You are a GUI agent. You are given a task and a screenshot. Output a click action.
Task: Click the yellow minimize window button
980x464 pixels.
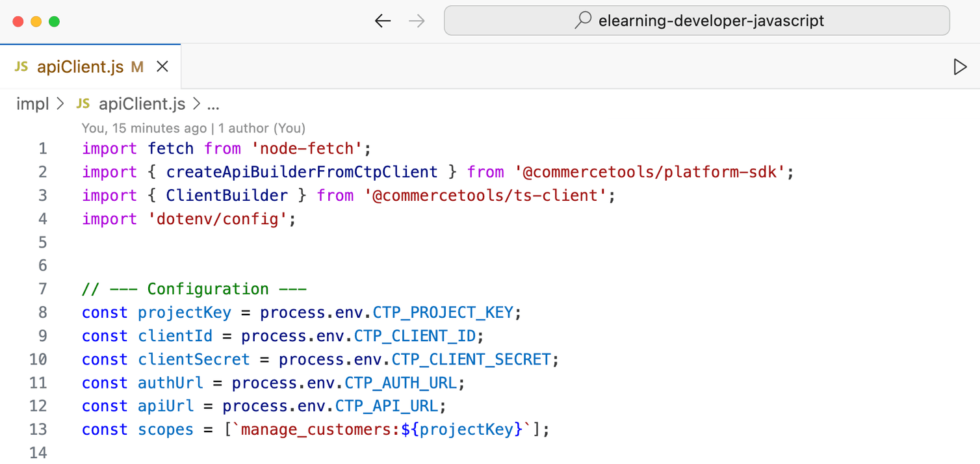click(36, 21)
